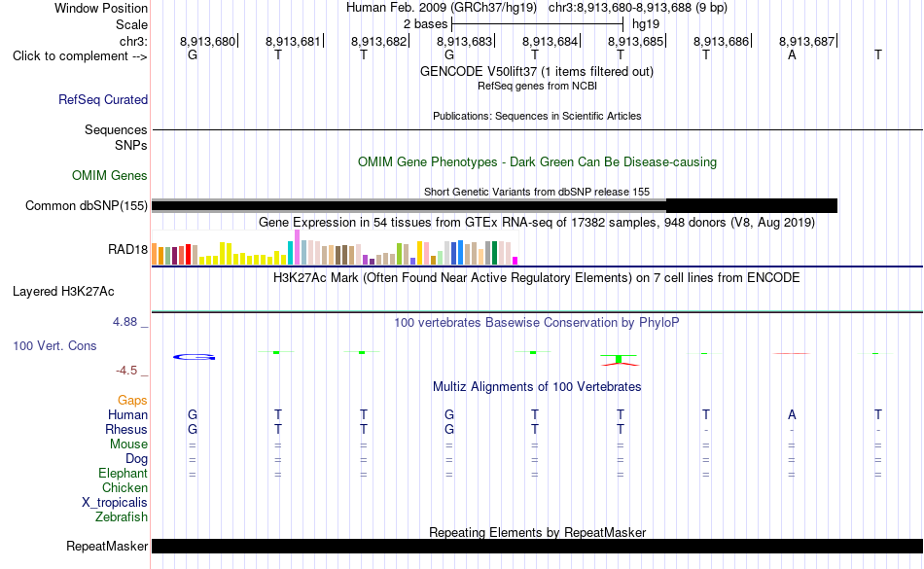Click the 'H3K27Ac Mark' ENCODE track title

537,277
